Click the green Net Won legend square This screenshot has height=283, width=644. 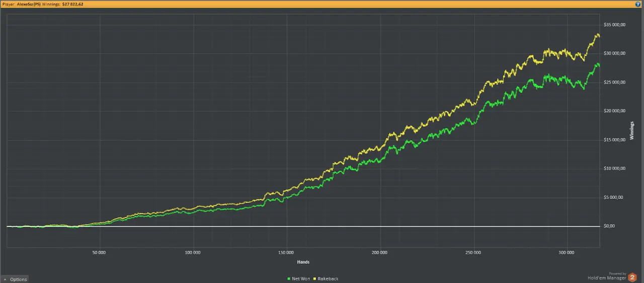289,279
